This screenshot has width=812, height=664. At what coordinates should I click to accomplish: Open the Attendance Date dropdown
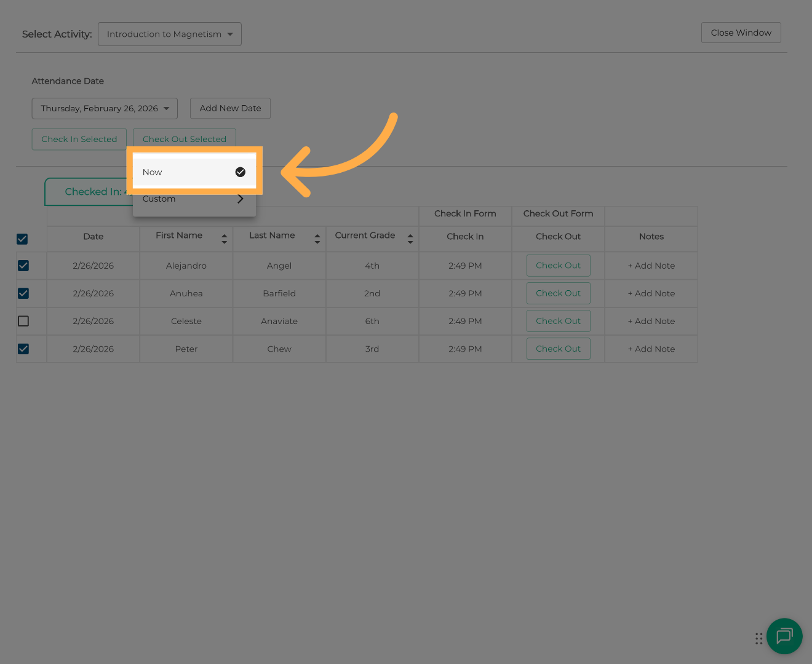[105, 108]
